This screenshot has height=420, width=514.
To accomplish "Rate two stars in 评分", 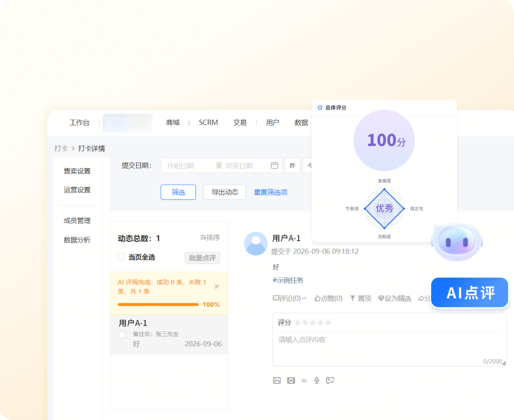I will [305, 323].
